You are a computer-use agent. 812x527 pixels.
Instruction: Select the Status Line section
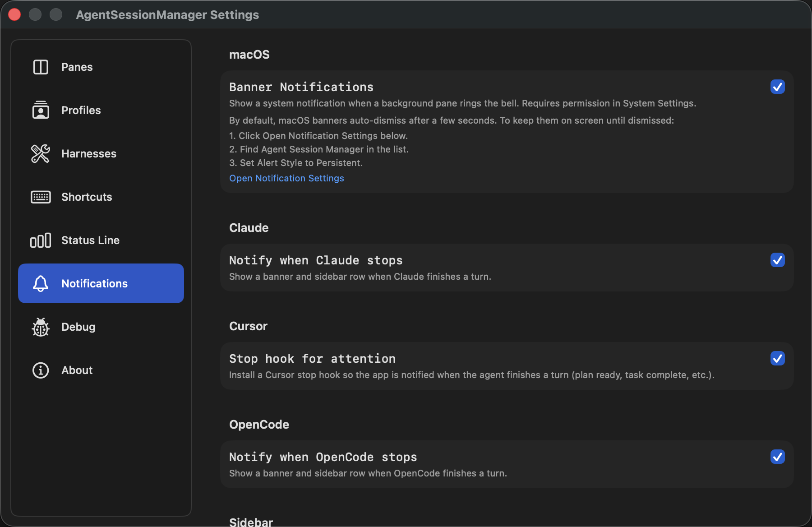[x=101, y=240]
